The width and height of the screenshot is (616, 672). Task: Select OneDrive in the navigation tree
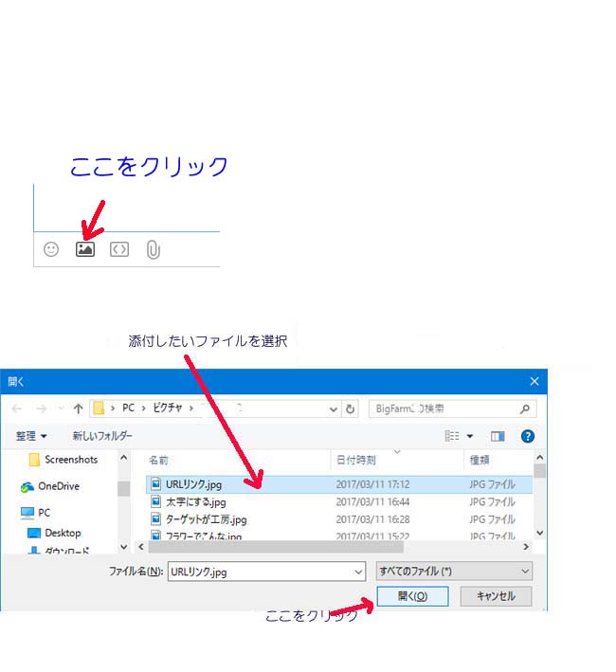(x=59, y=486)
